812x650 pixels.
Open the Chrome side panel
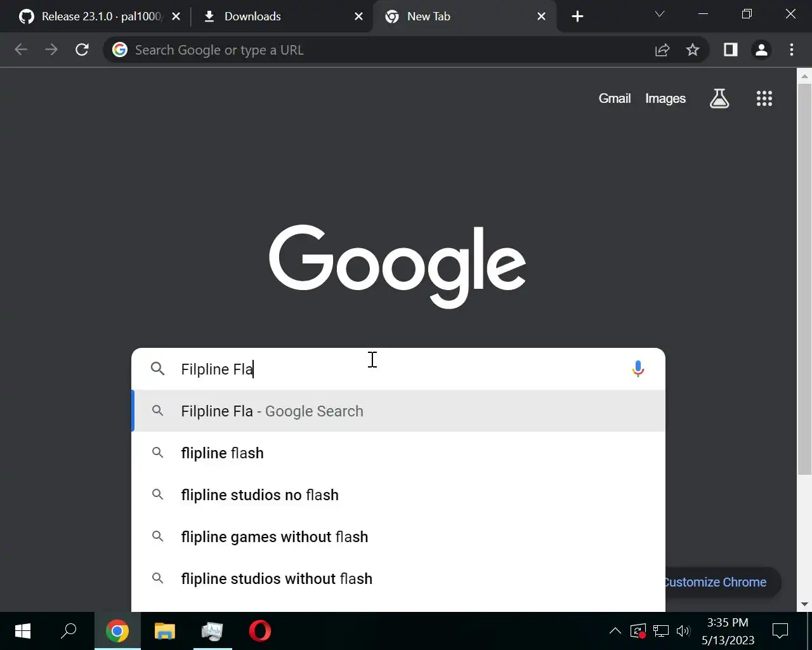pos(731,50)
